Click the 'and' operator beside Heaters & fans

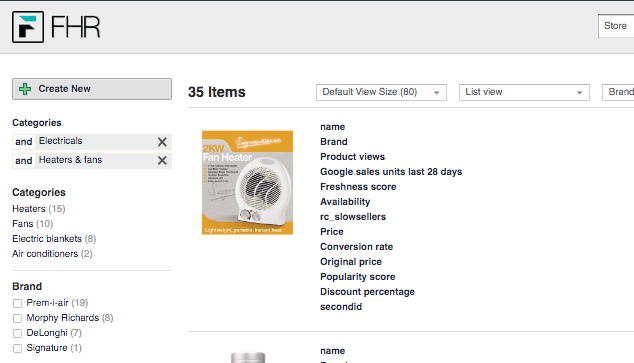[x=24, y=160]
